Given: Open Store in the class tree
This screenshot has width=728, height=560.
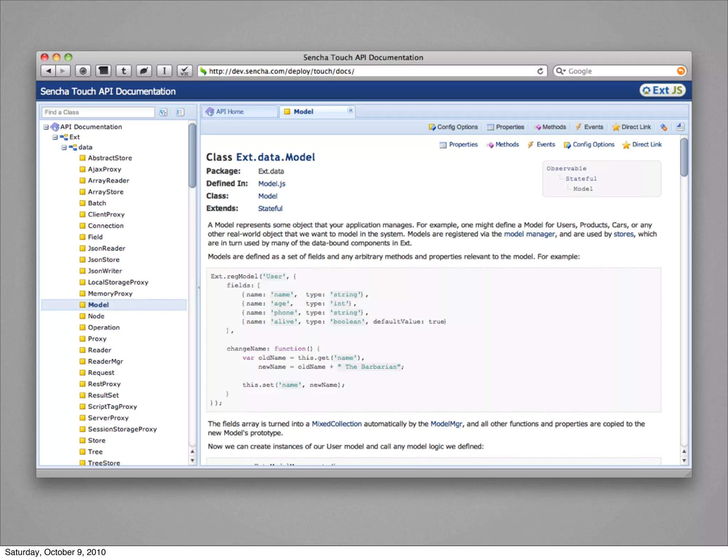Looking at the screenshot, I should pyautogui.click(x=96, y=441).
